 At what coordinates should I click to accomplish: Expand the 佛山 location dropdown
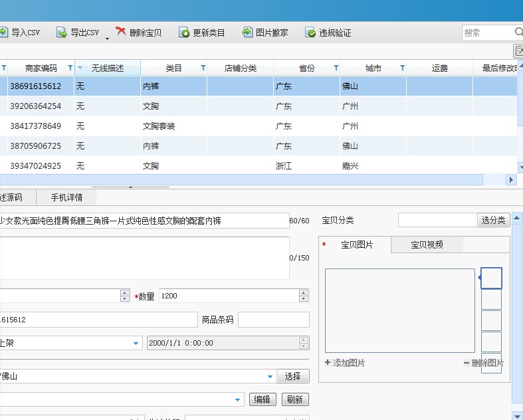[270, 377]
